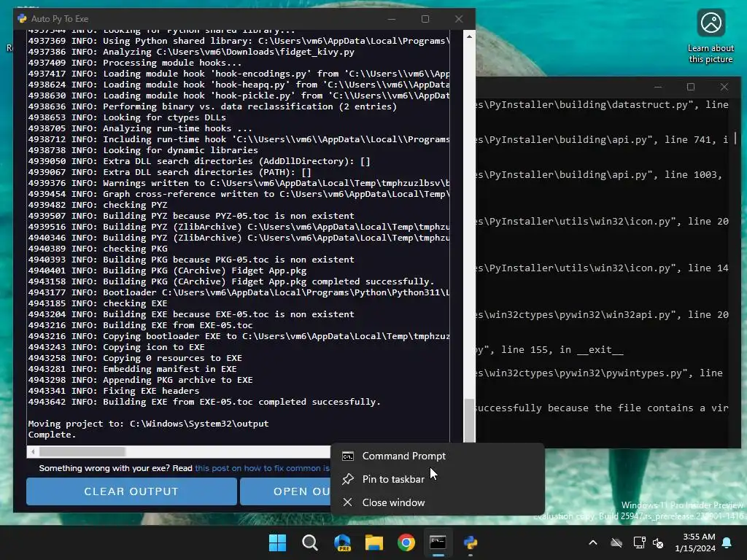
Task: Click 'Looking for ctypes DLLs' line
Action: 127,117
